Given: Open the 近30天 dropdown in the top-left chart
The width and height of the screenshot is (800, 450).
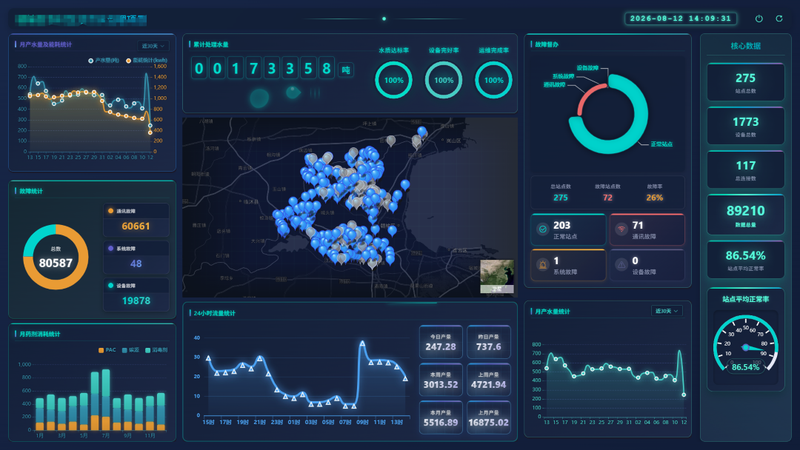Looking at the screenshot, I should click(x=153, y=46).
